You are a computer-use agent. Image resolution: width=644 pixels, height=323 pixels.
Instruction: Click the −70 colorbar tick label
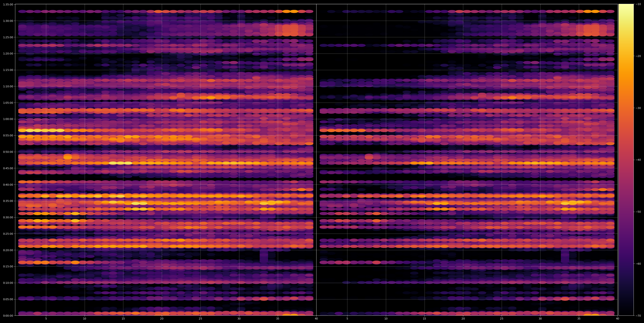point(638,316)
